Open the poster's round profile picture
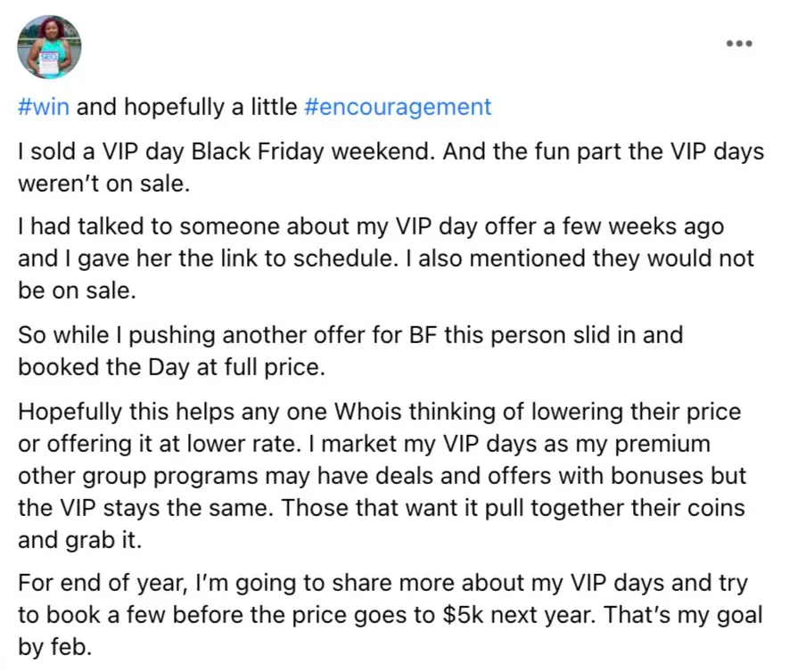789x672 pixels. point(49,46)
